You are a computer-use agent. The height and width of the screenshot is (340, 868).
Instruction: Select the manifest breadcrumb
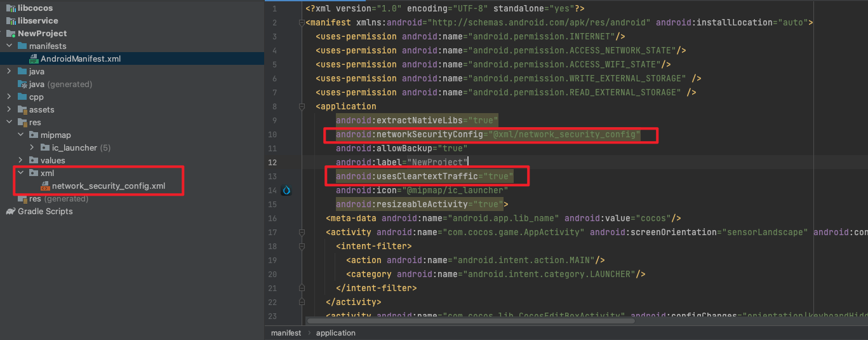pos(285,333)
